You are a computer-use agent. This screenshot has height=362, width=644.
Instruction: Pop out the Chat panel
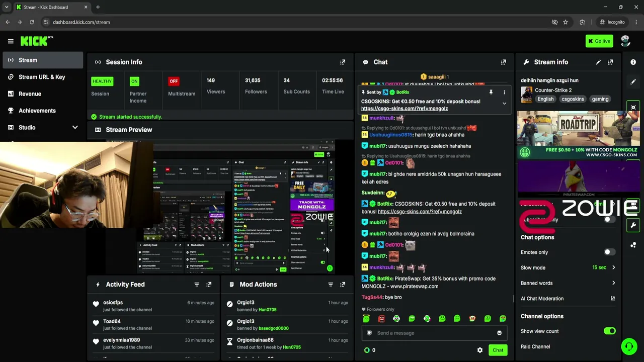click(503, 62)
